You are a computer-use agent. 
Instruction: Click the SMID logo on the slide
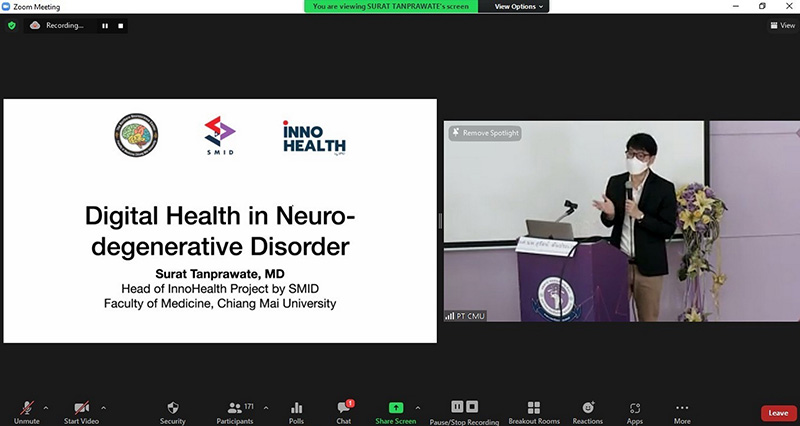220,135
